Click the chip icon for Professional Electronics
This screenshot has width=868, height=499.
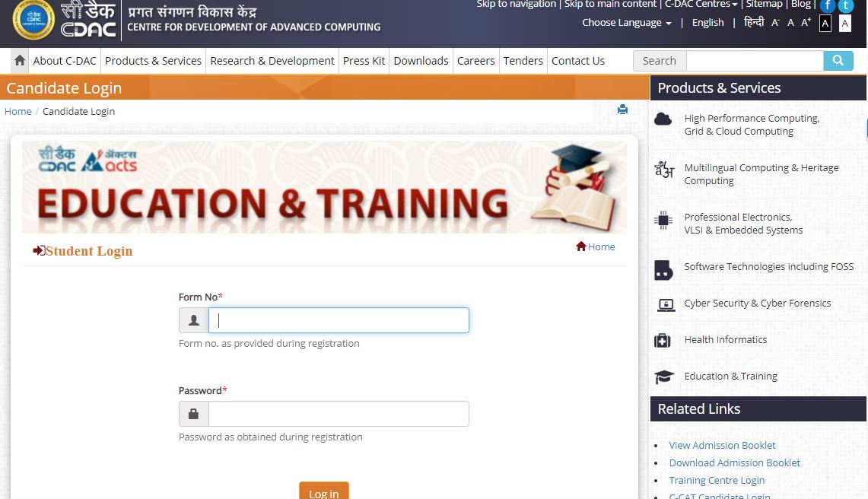663,221
